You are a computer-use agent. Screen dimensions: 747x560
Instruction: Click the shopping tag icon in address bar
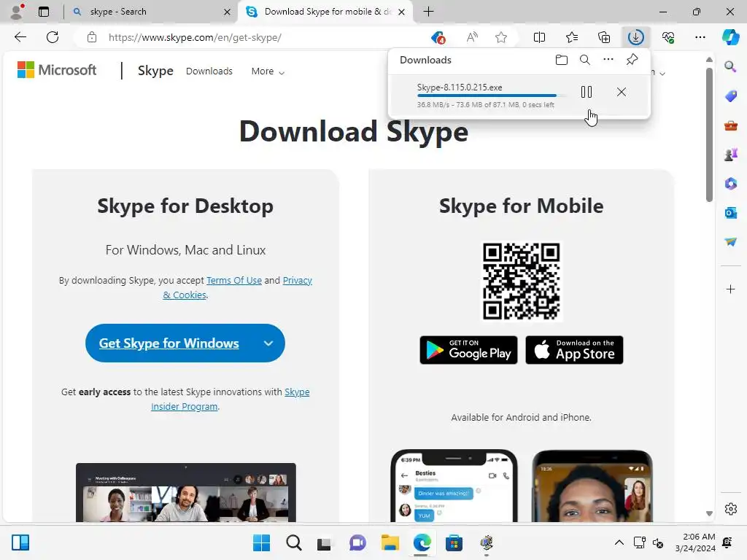tap(438, 37)
